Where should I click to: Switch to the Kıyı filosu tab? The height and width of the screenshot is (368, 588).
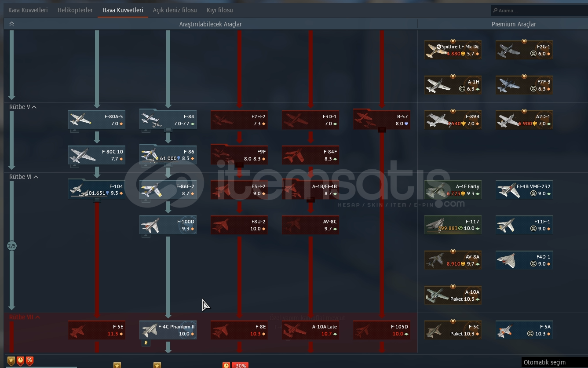[220, 10]
